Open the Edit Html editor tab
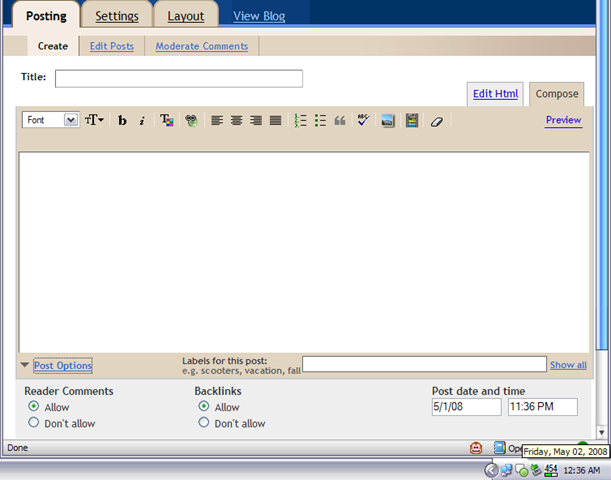 pyautogui.click(x=495, y=94)
